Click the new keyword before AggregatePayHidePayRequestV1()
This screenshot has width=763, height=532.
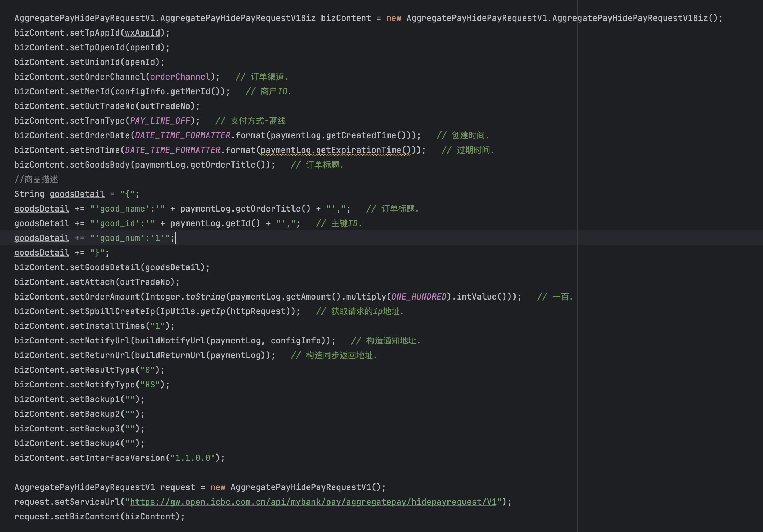pos(218,487)
